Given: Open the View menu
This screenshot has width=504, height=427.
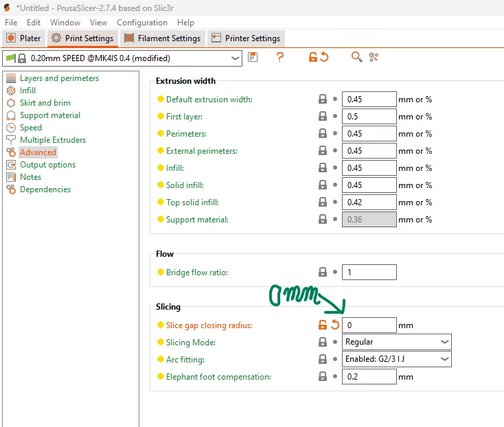Looking at the screenshot, I should 98,23.
